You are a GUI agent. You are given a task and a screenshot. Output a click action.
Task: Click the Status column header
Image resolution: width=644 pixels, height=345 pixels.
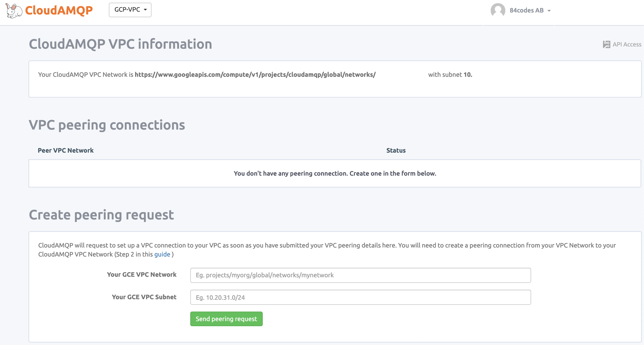(396, 150)
